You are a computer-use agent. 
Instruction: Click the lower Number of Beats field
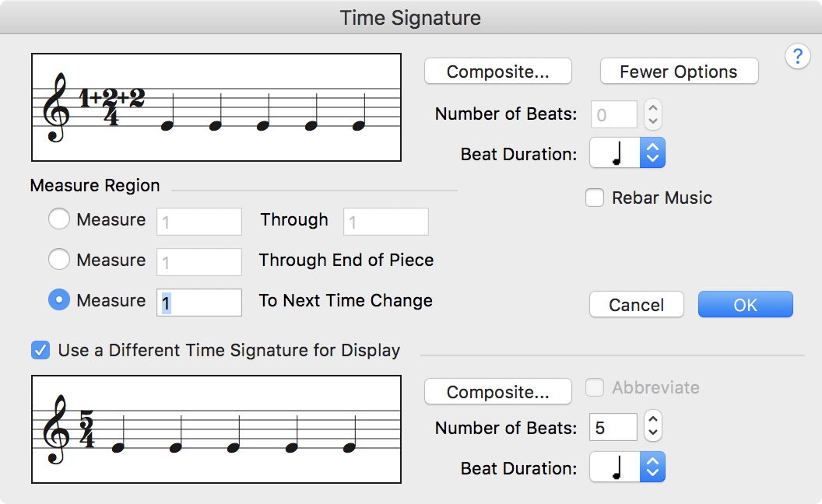pyautogui.click(x=613, y=427)
